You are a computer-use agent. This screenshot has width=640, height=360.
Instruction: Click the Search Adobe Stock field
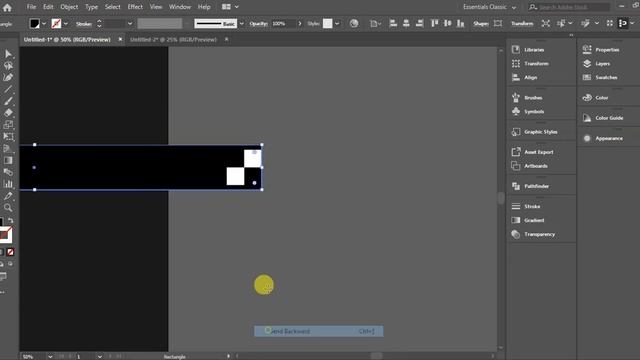coord(570,7)
